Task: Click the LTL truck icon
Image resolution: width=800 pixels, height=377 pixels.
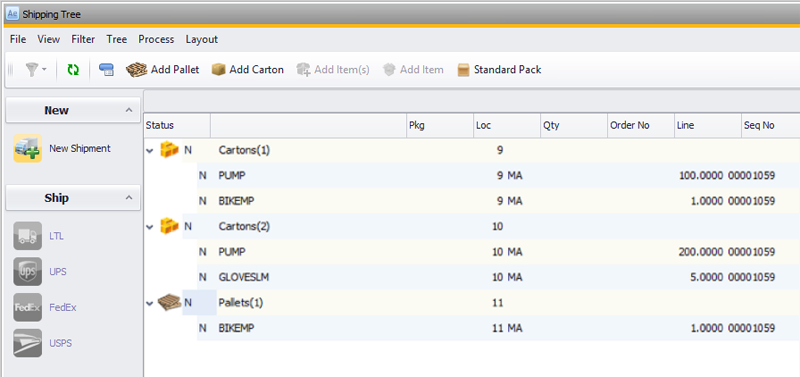Action: (28, 236)
